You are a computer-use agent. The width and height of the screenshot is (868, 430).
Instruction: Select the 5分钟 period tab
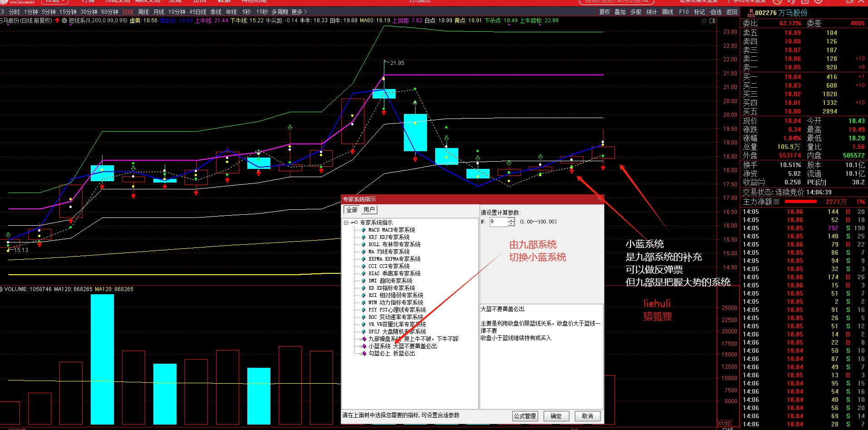tap(49, 12)
